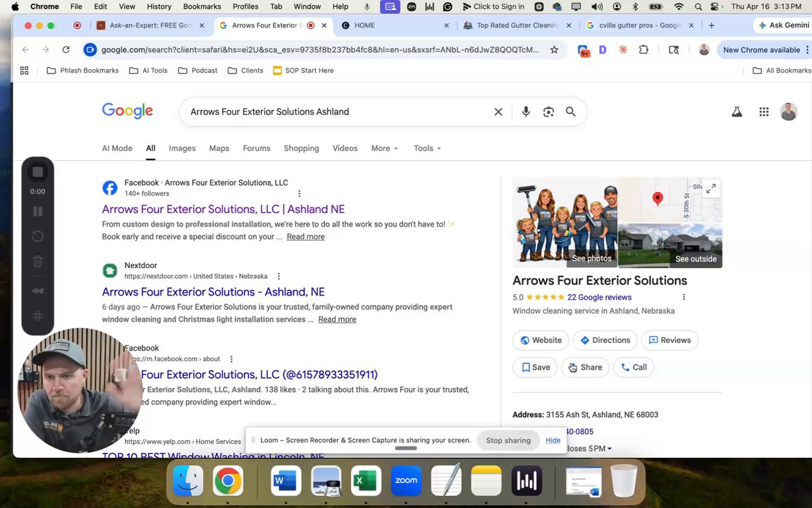Open Finder from the Dock
Screen dimensions: 812x508
pyautogui.click(x=187, y=480)
